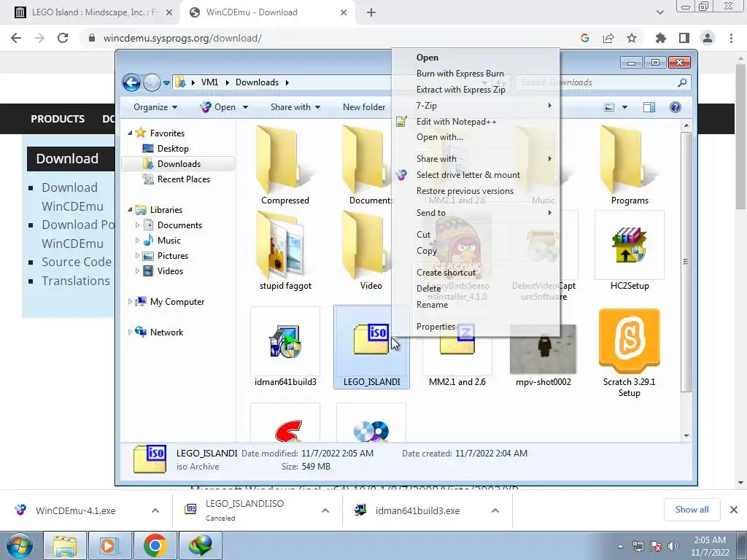Click the Translations link

point(76,281)
